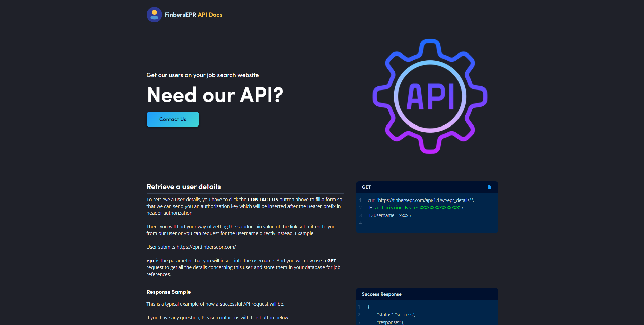Click the bold CONTACT US text in the paragraph
The width and height of the screenshot is (644, 325).
[x=263, y=199]
